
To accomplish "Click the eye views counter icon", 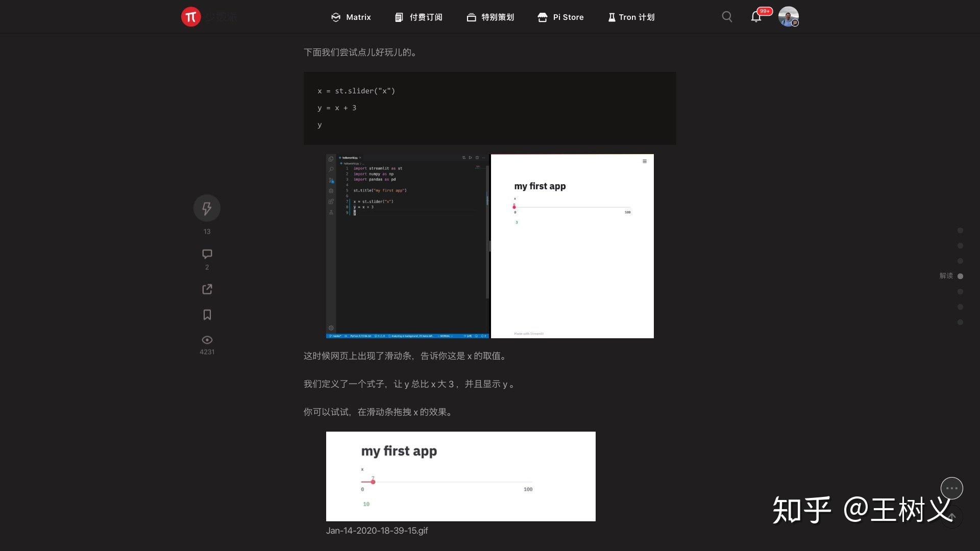I will pos(207,340).
